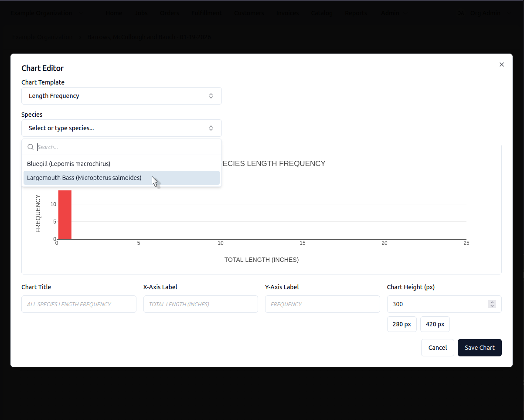Viewport: 524px width, 420px height.
Task: Click the Chart Title input field
Action: pos(79,304)
